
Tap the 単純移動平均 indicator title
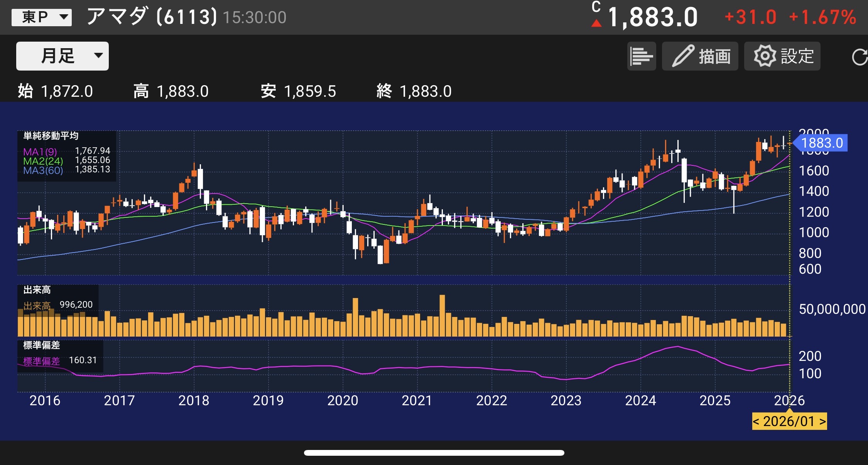click(x=51, y=136)
